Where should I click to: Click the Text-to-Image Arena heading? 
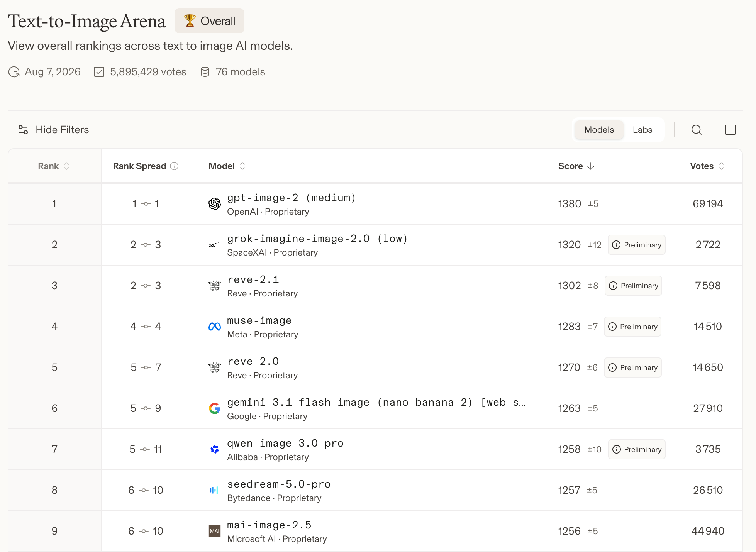point(86,21)
